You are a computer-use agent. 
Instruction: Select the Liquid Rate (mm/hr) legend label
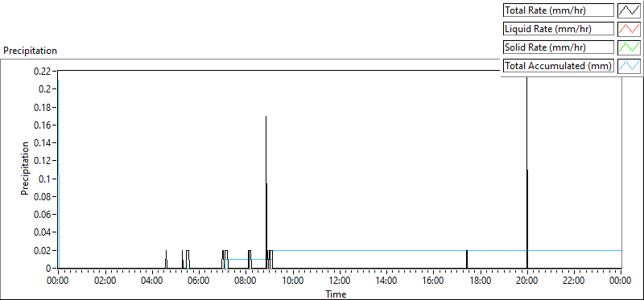(x=559, y=29)
